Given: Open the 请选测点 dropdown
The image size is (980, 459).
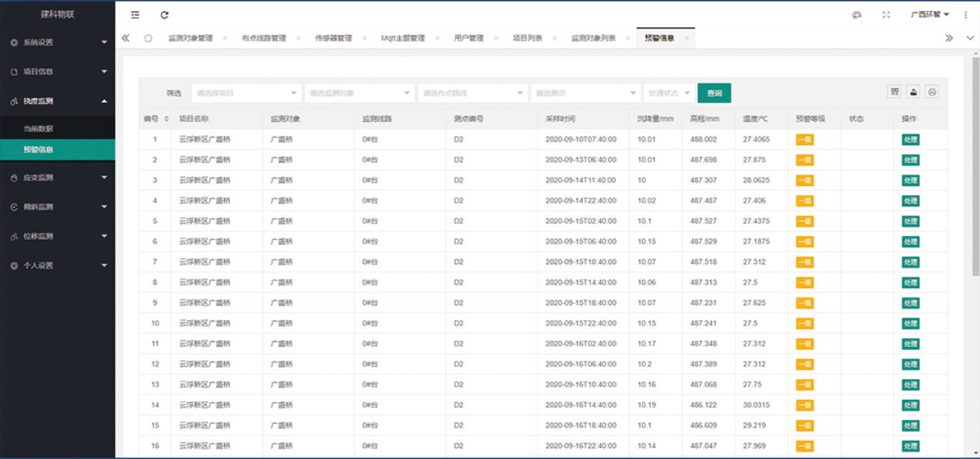Looking at the screenshot, I should tap(586, 93).
